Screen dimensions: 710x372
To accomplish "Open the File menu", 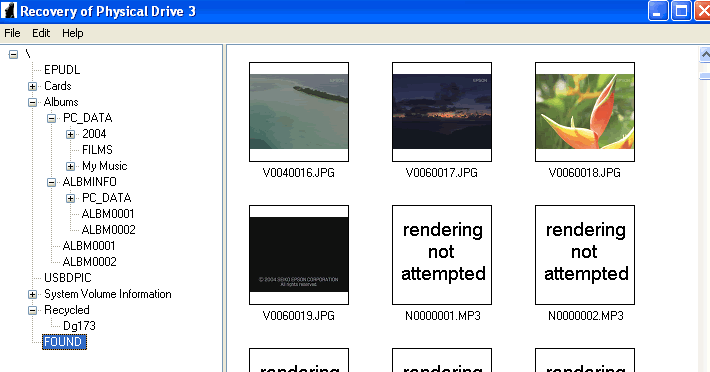I will pos(12,33).
